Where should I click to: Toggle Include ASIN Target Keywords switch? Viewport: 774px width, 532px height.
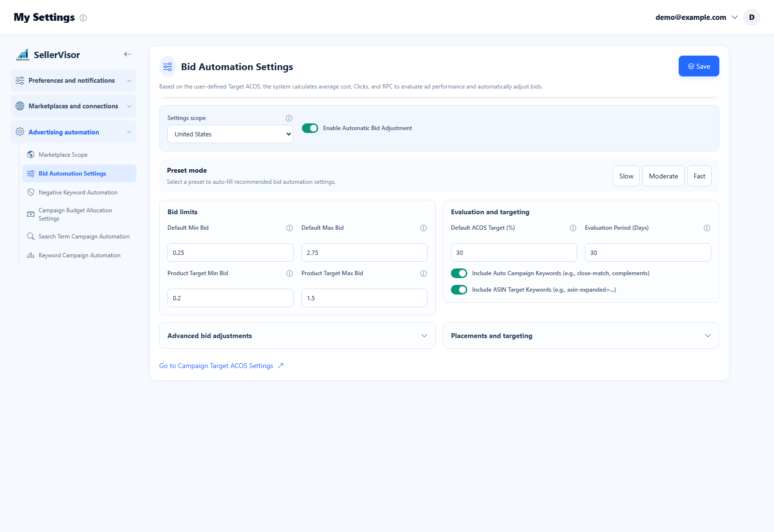point(459,290)
